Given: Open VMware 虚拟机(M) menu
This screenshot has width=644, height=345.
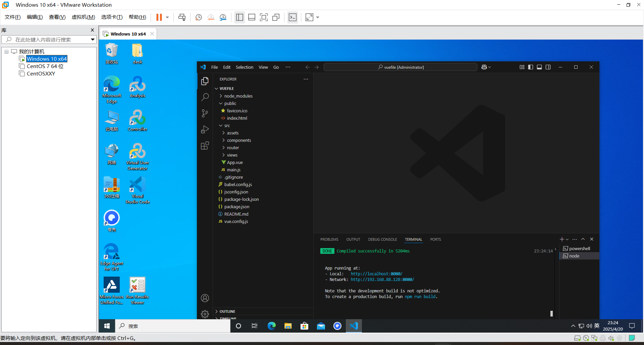Looking at the screenshot, I should point(83,17).
